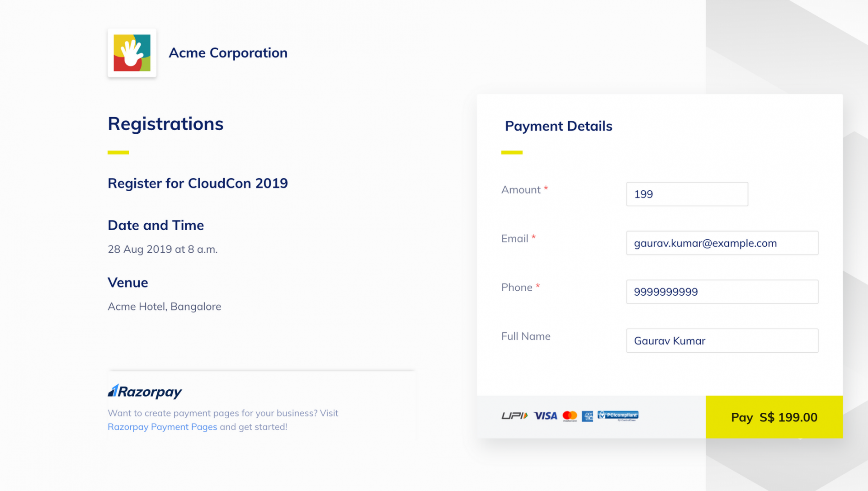This screenshot has height=491, width=868.
Task: Click the Mastercard icon
Action: [570, 416]
